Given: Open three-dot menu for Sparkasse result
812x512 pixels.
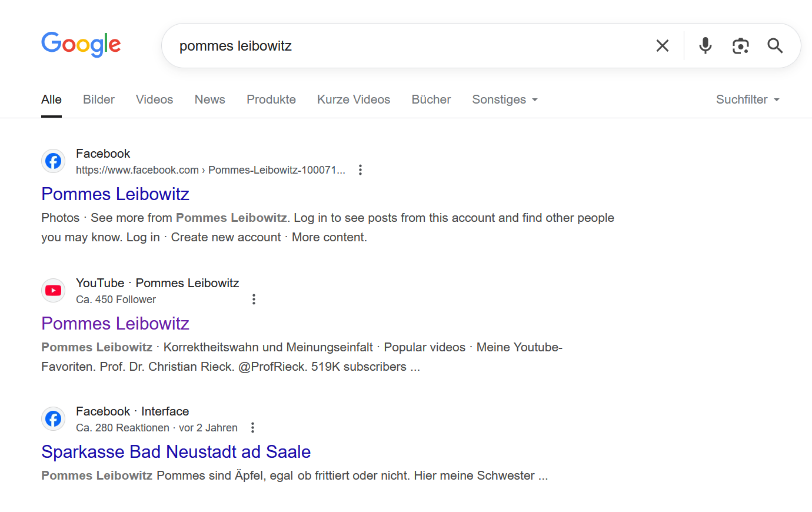Looking at the screenshot, I should coord(252,428).
